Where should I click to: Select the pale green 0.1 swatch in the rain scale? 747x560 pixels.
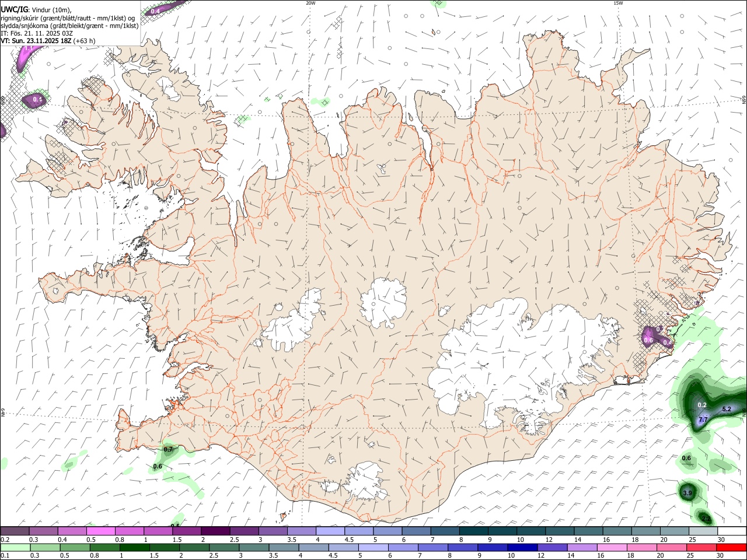point(15,547)
